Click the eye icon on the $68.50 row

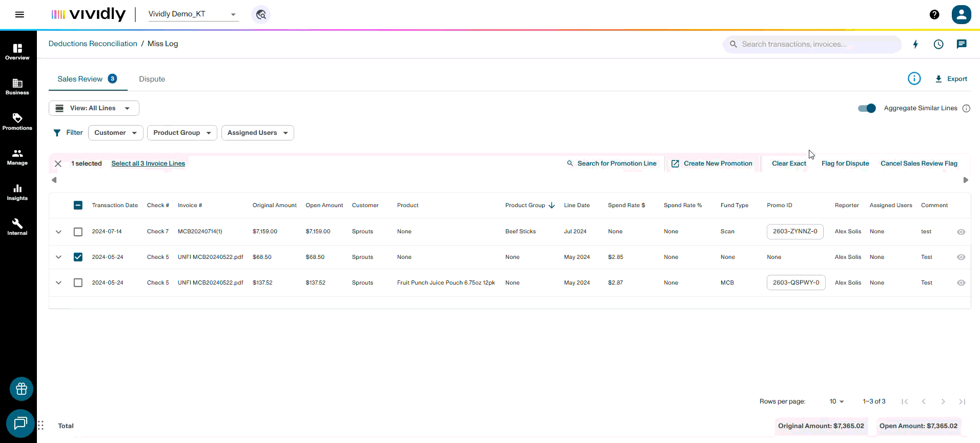(961, 257)
